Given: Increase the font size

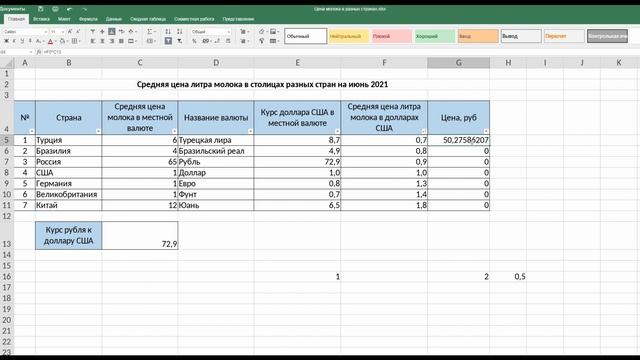Looking at the screenshot, I should [x=70, y=31].
